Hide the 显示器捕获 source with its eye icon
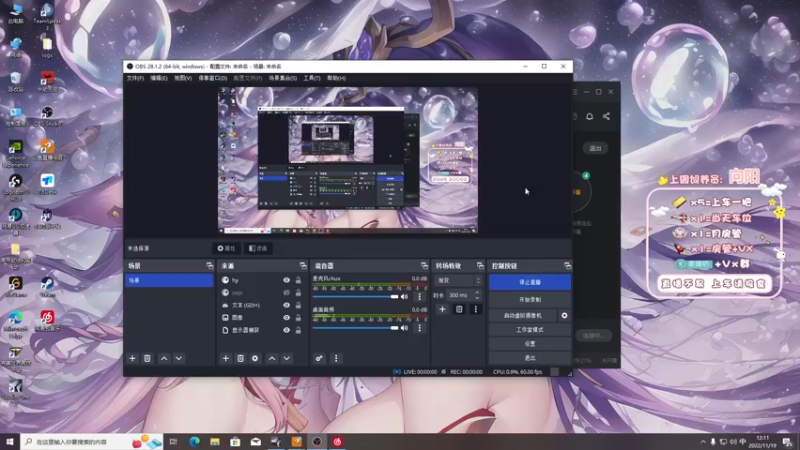Viewport: 800px width, 450px height. tap(287, 330)
